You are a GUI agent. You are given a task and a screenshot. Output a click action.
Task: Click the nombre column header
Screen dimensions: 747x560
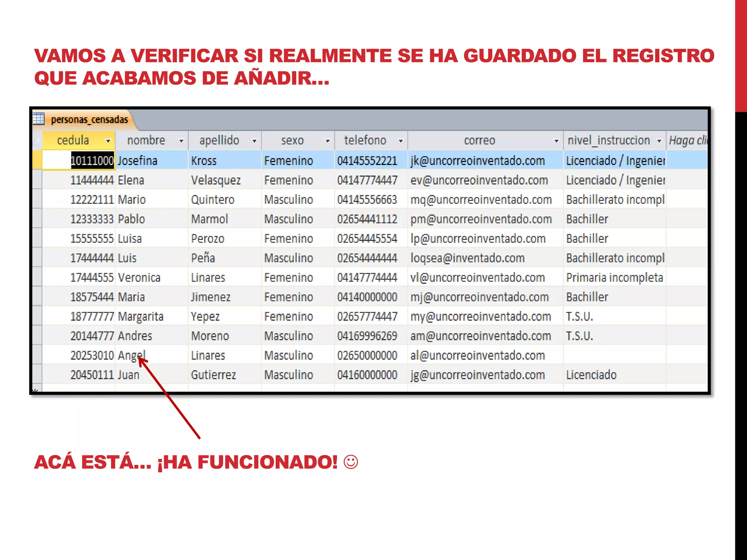coord(152,140)
